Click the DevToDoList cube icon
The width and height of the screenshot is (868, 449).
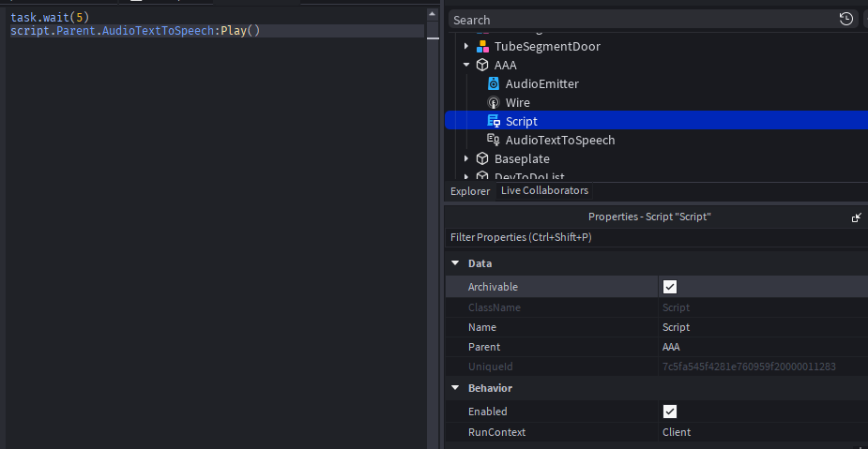(482, 176)
